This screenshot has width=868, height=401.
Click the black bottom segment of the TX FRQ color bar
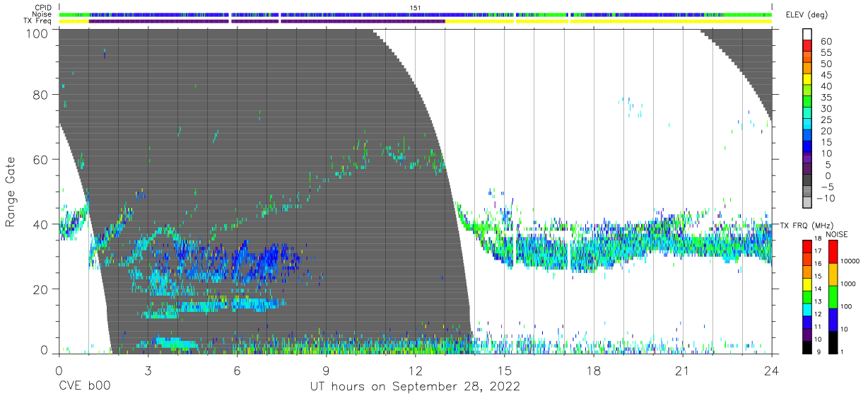(808, 347)
